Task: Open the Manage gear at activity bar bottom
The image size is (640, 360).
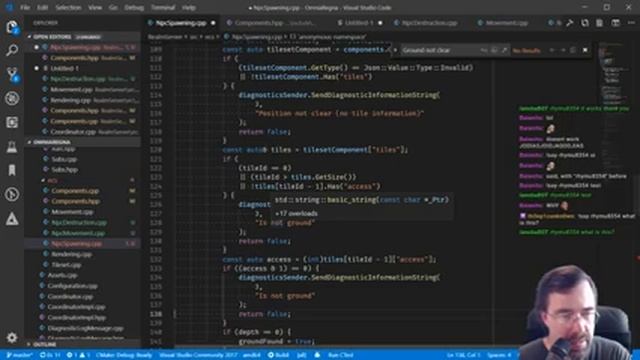Action: (12, 338)
